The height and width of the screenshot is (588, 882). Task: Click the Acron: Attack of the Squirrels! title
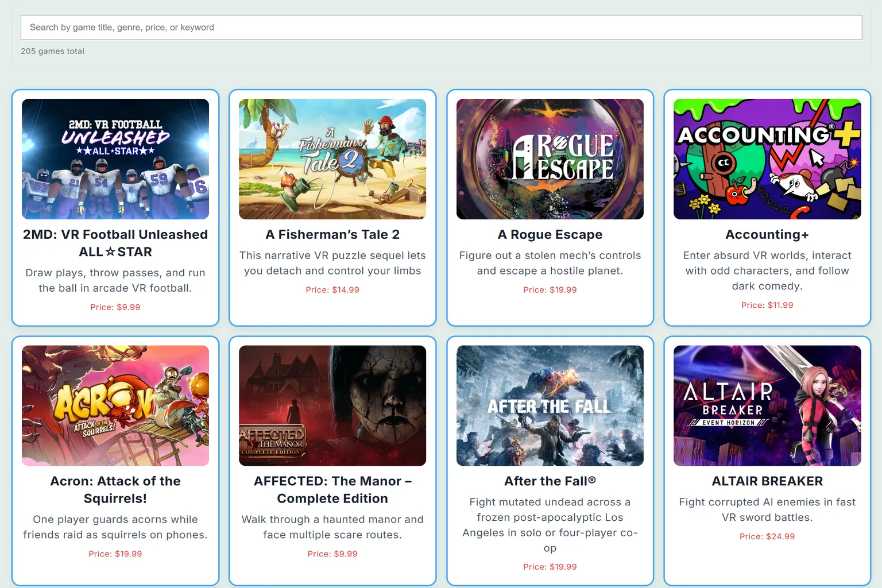[x=115, y=490]
